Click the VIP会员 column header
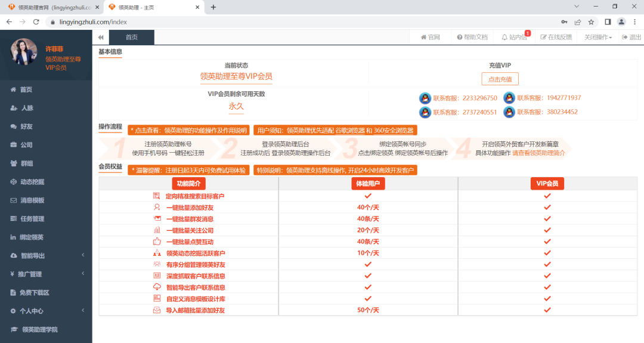Image resolution: width=644 pixels, height=343 pixels. click(547, 184)
